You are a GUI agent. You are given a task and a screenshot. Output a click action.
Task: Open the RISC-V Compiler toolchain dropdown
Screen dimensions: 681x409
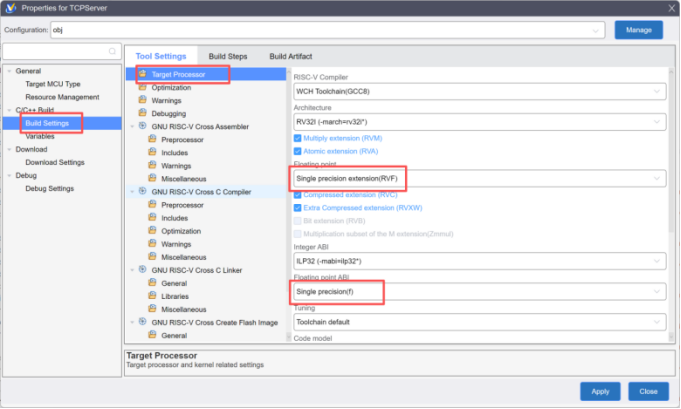pos(479,91)
